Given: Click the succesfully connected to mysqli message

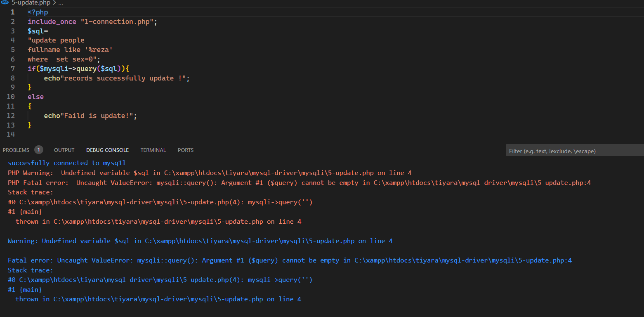Looking at the screenshot, I should (x=67, y=163).
